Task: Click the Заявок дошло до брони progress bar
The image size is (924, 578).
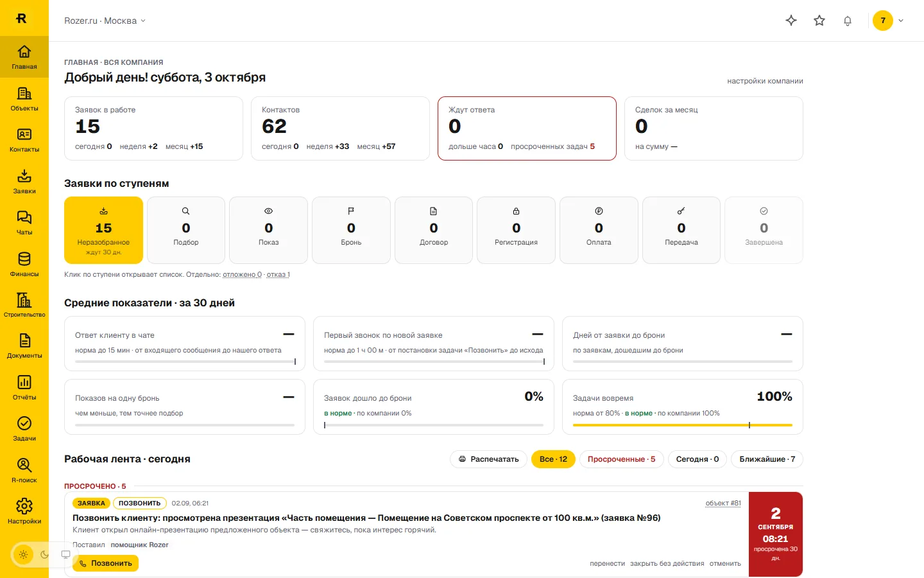Action: [x=434, y=425]
